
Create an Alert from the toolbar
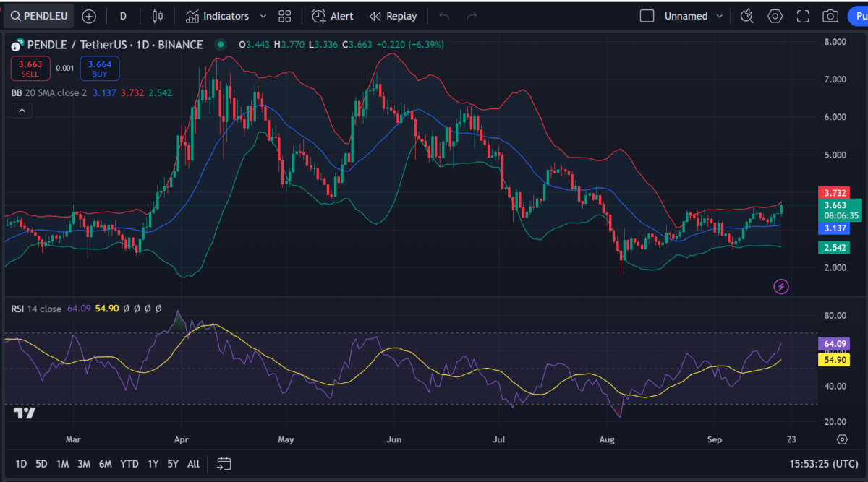332,16
